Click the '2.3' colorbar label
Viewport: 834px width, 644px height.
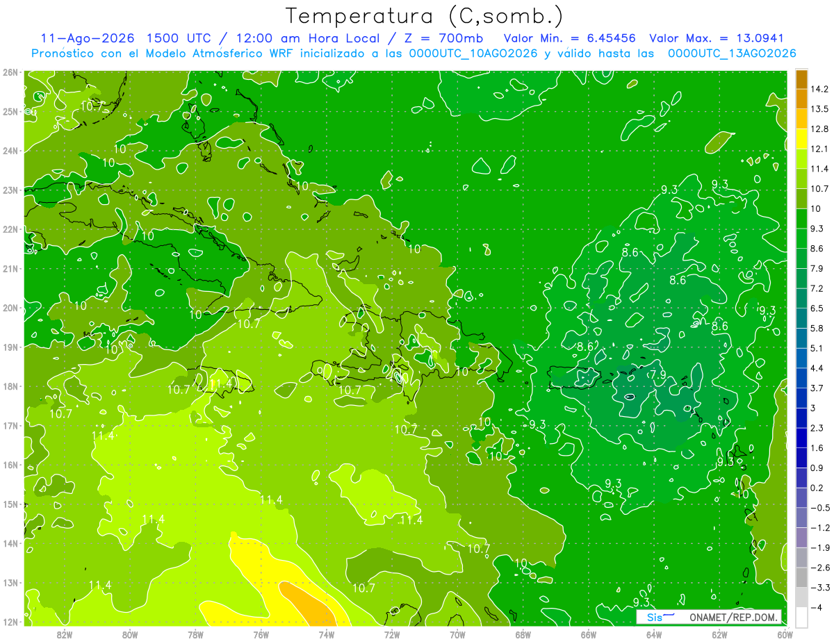pos(818,428)
